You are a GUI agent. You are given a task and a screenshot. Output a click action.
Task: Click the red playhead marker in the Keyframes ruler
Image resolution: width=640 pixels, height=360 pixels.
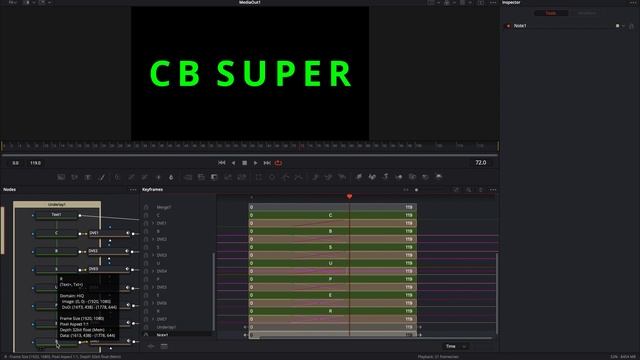pyautogui.click(x=349, y=197)
